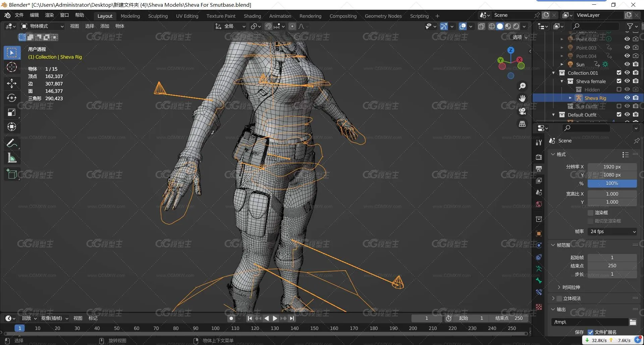Collapse the 格式 format panel
Image resolution: width=644 pixels, height=345 pixels.
click(x=553, y=154)
